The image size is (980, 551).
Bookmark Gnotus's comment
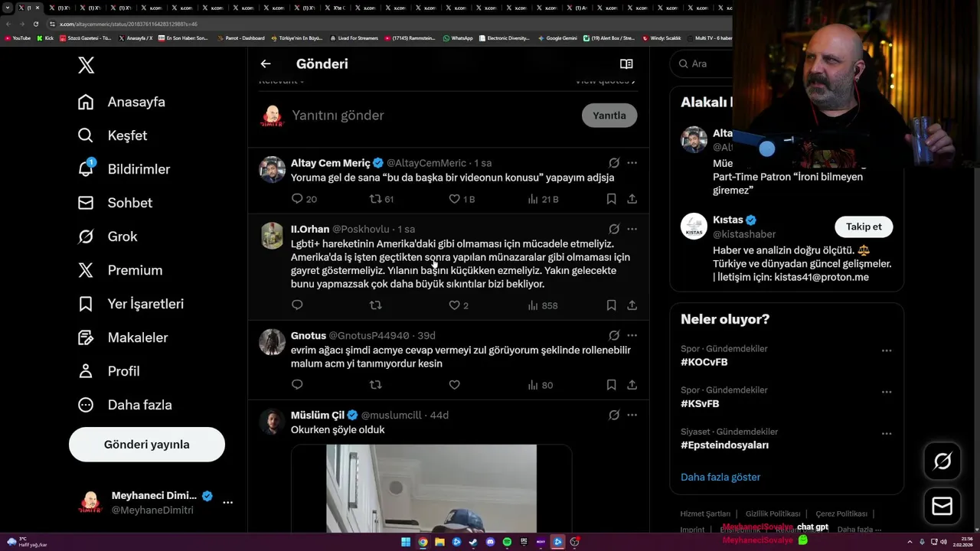(611, 385)
